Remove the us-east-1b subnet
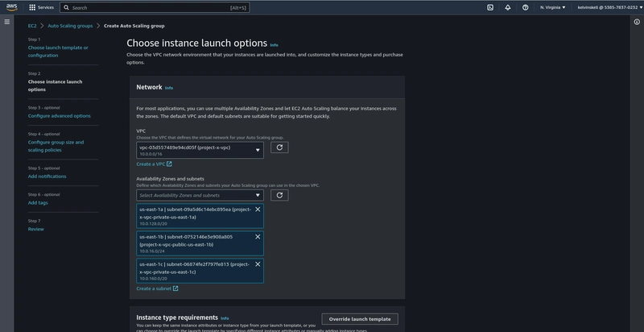This screenshot has width=644, height=332. 258,237
